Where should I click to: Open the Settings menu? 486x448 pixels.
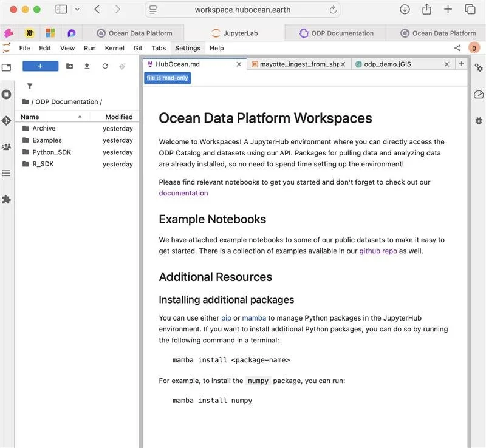point(188,48)
